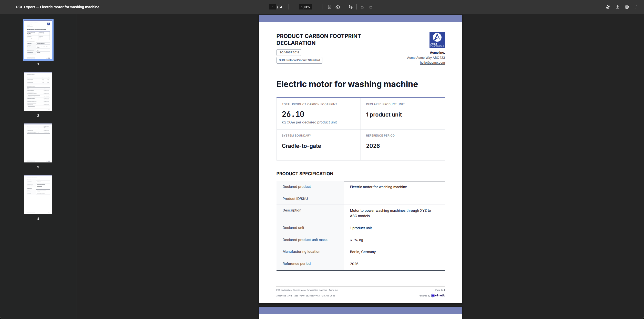Screen dimensions: 644x319
Task: Select page 3 thumbnail
Action: pos(38,143)
